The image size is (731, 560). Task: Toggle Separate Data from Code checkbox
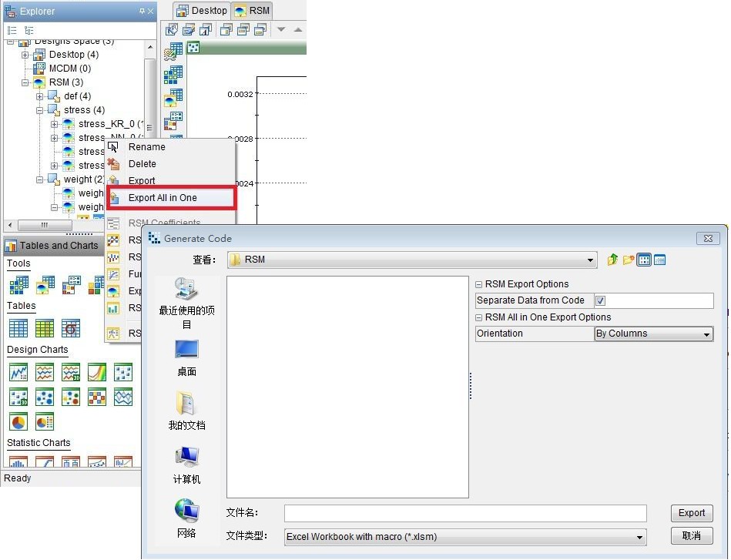click(601, 300)
